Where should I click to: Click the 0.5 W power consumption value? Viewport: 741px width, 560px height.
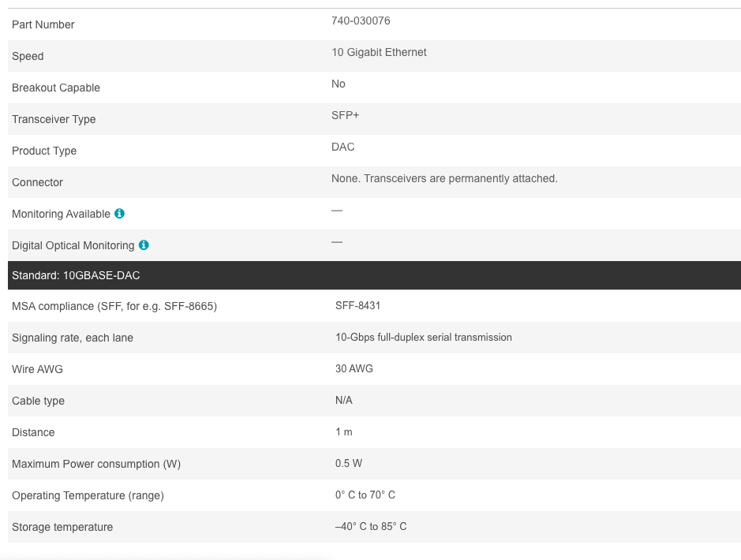point(348,463)
